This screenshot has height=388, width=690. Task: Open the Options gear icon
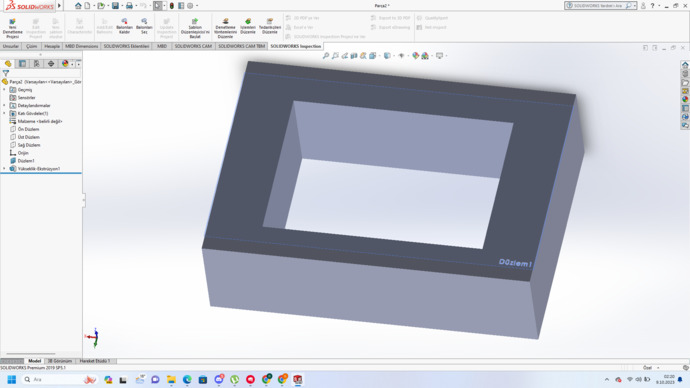coord(190,6)
